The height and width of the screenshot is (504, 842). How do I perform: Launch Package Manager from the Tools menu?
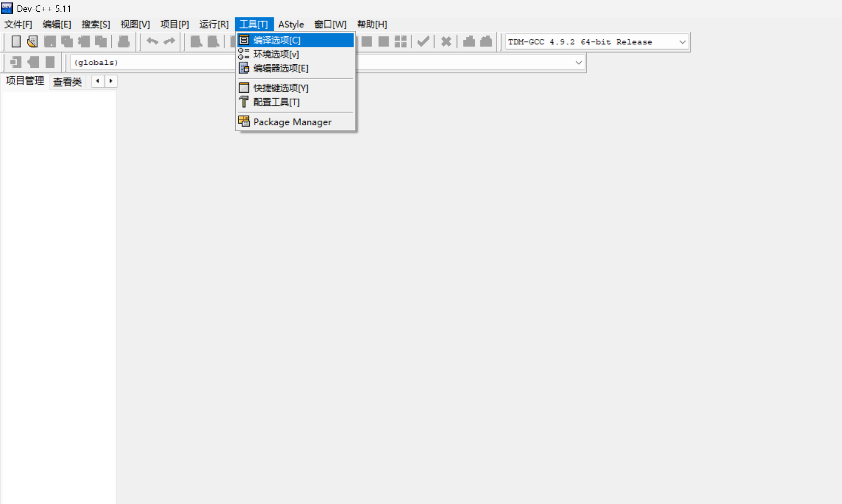coord(296,122)
